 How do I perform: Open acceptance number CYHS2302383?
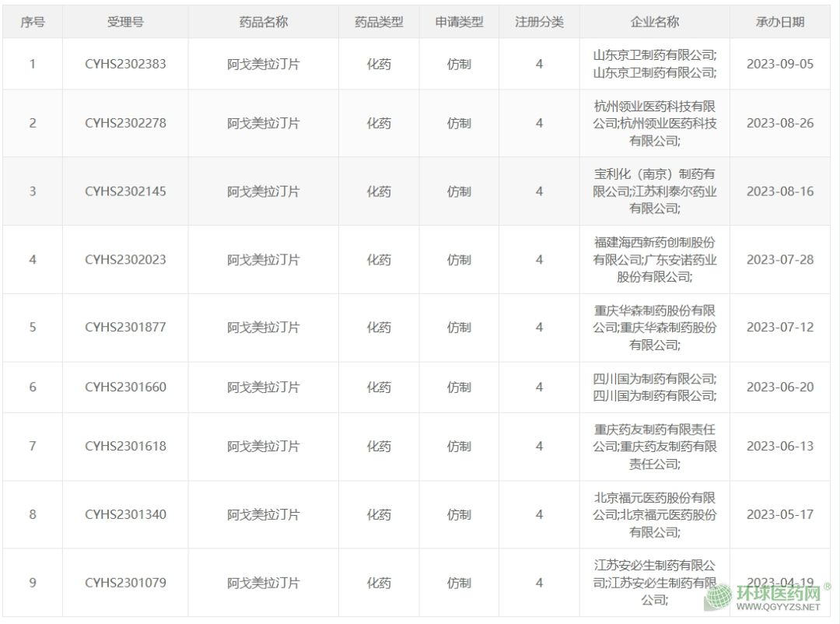(x=125, y=64)
